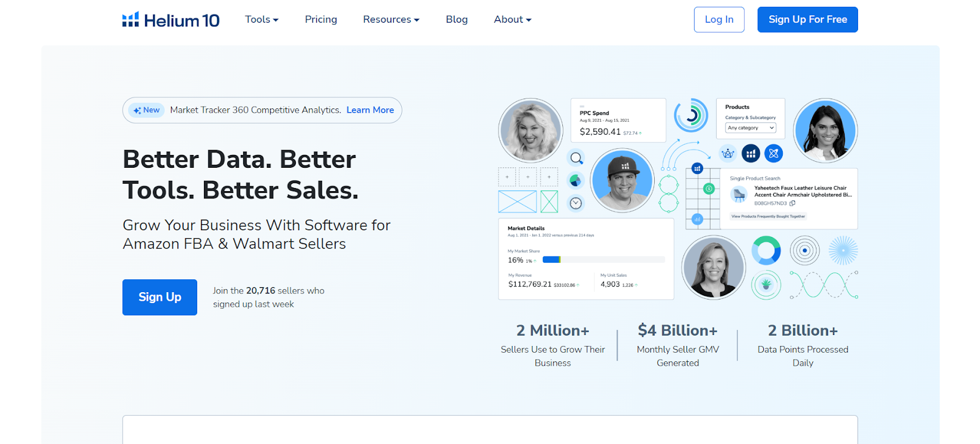The image size is (980, 444).
Task: Expand the About dropdown menu
Action: (512, 20)
